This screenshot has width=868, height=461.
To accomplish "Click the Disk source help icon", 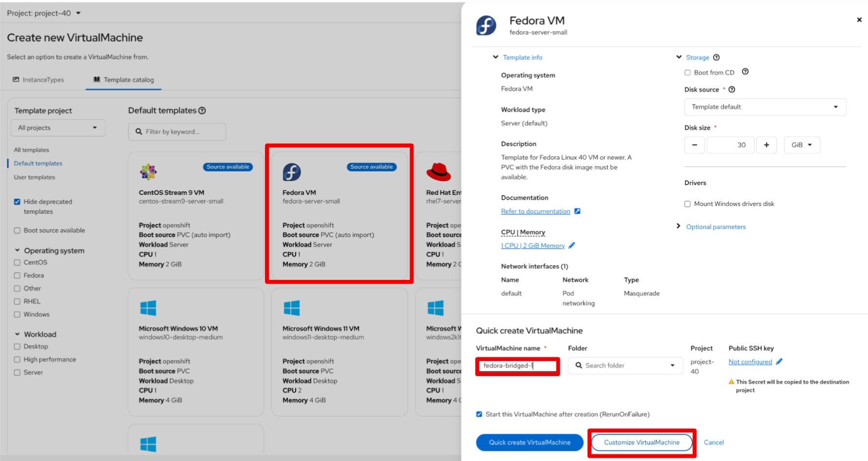I will click(732, 89).
